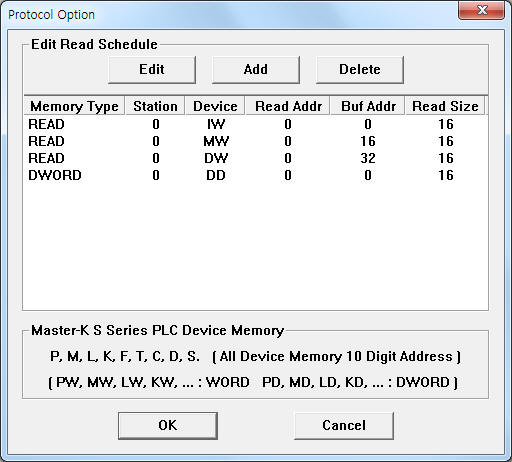This screenshot has width=512, height=462.
Task: Confirm with the OK button
Action: click(168, 426)
